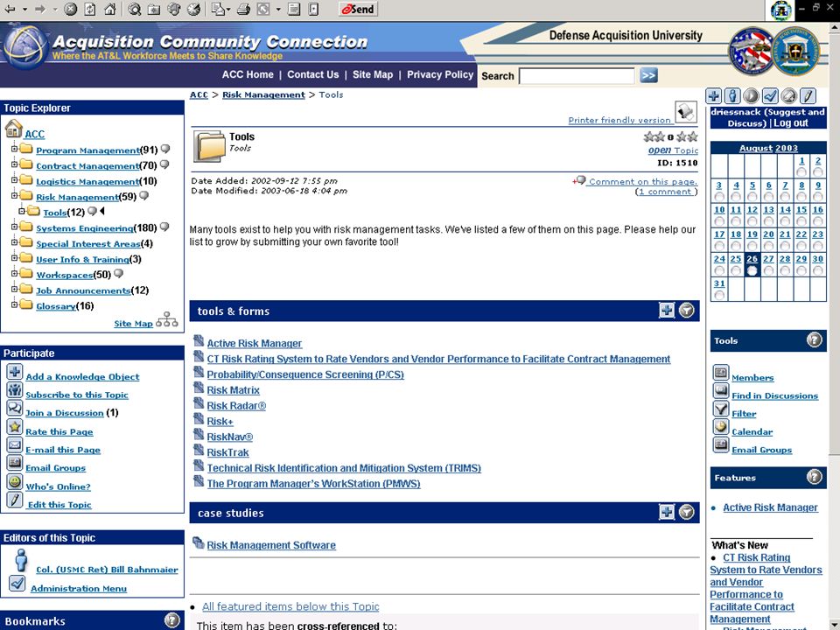
Task: Click the help icon in Bookmarks header
Action: coord(172,620)
